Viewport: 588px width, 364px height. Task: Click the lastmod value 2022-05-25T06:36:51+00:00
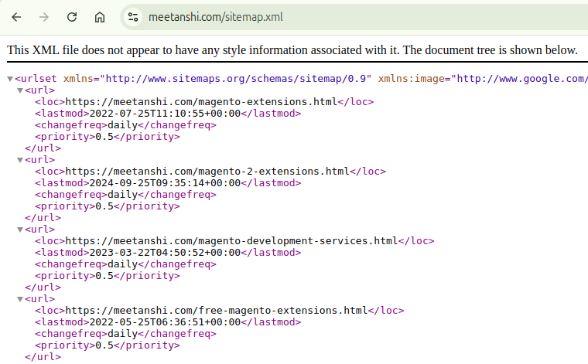[165, 322]
